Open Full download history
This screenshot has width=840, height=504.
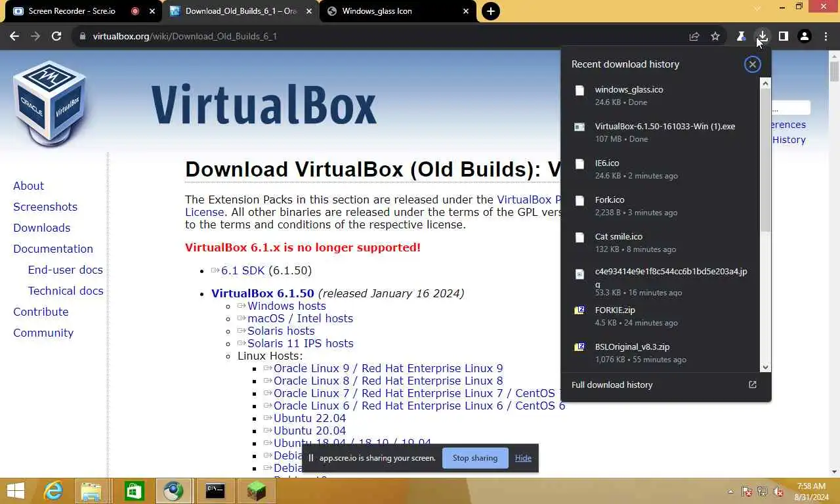(x=612, y=385)
